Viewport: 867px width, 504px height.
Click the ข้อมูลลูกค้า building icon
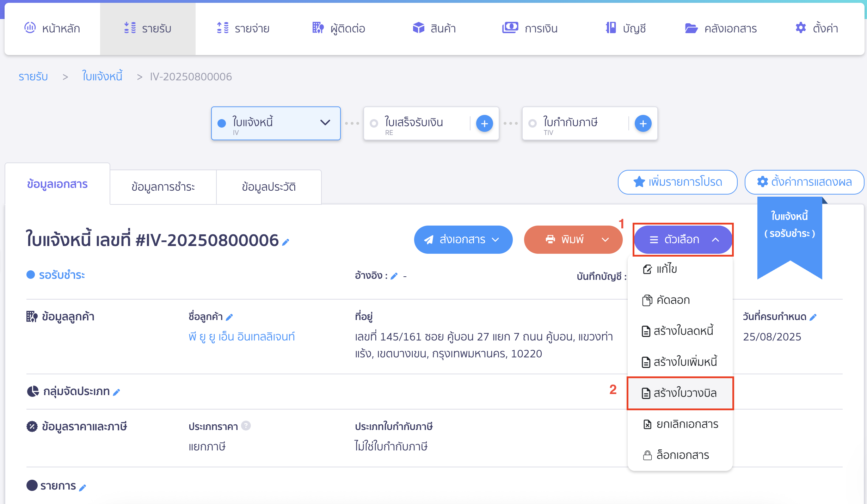(32, 316)
